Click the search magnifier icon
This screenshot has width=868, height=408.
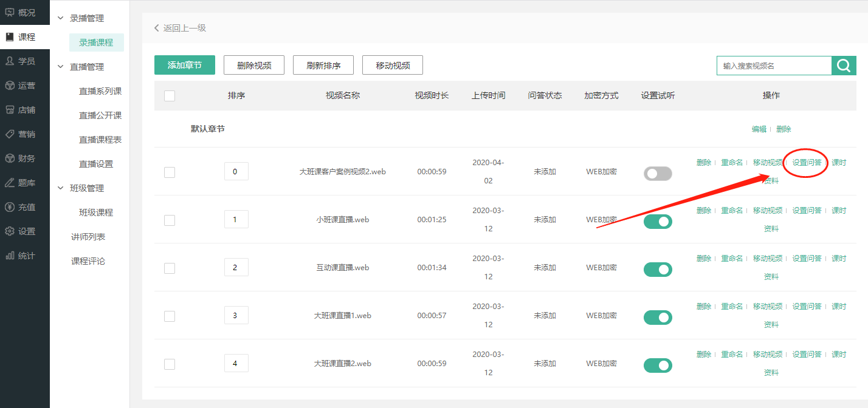click(844, 66)
